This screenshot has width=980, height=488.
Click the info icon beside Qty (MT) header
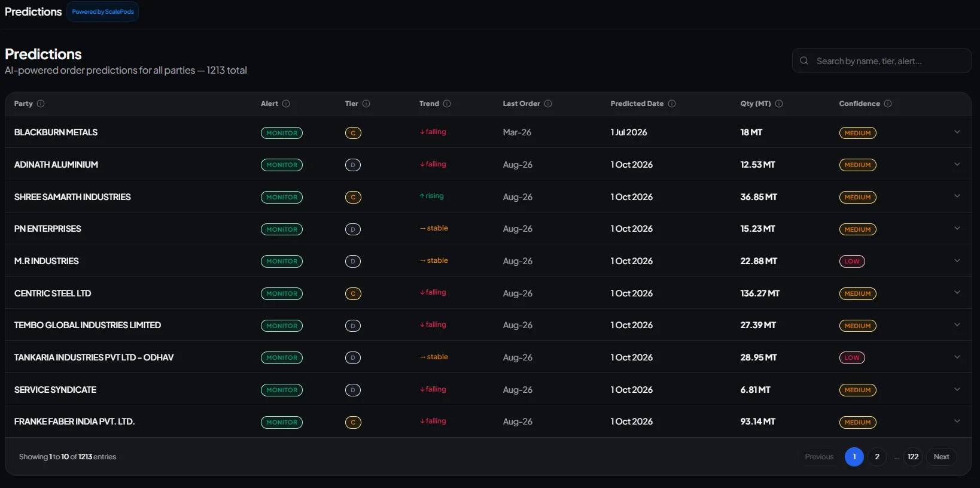click(779, 104)
